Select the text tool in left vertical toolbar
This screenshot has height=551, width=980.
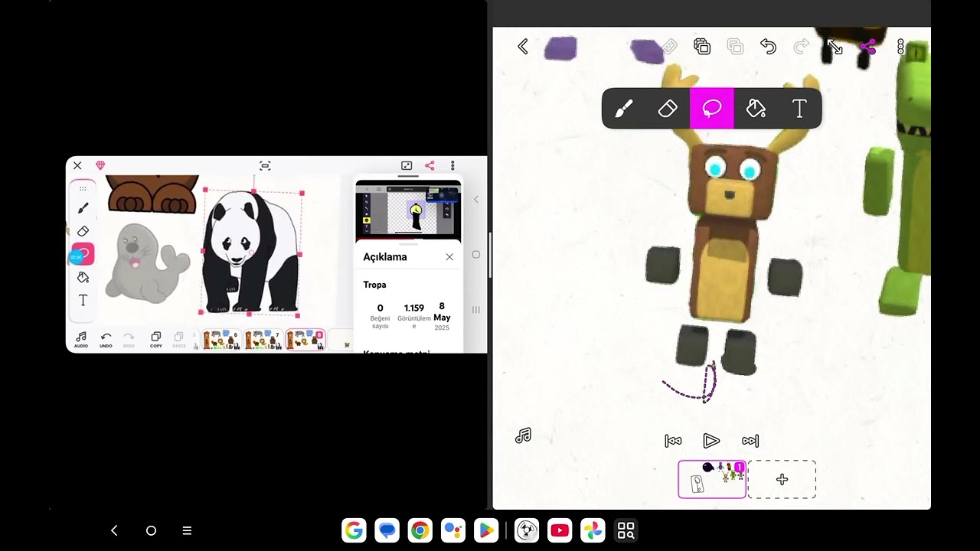click(83, 300)
